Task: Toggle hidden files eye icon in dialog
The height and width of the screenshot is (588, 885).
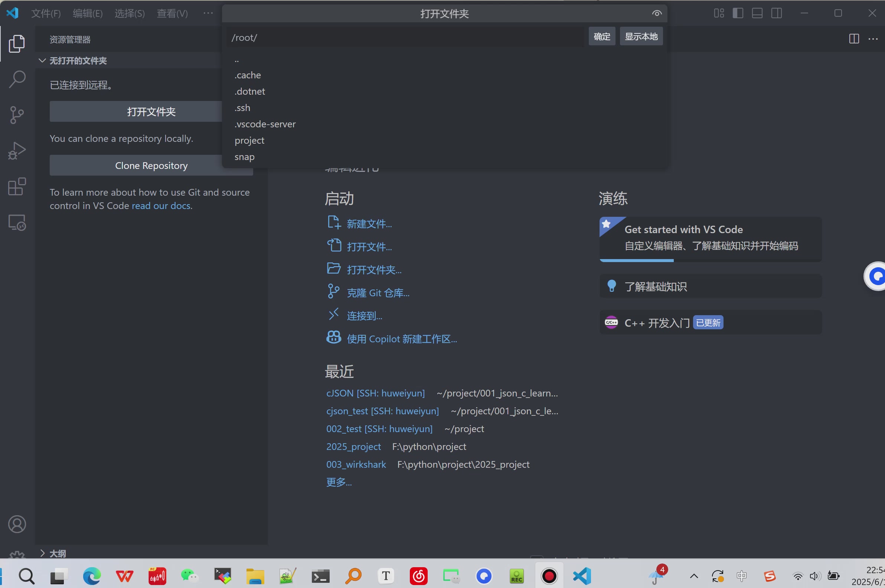Action: (x=656, y=13)
